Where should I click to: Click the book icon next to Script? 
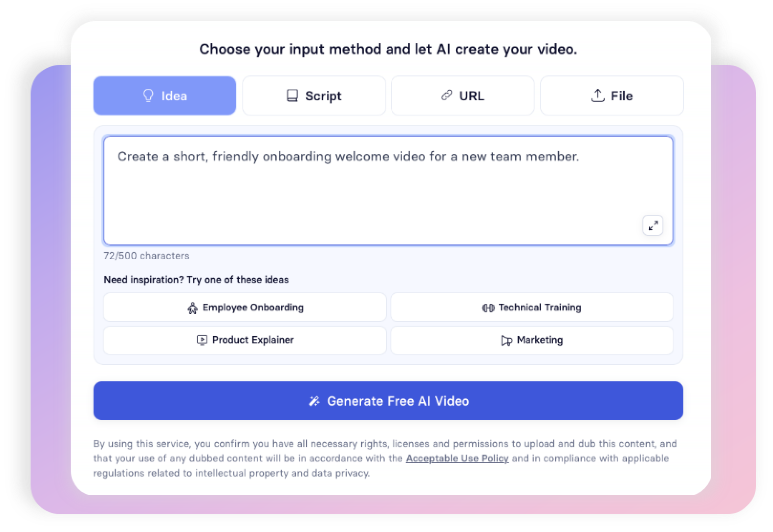click(x=291, y=96)
